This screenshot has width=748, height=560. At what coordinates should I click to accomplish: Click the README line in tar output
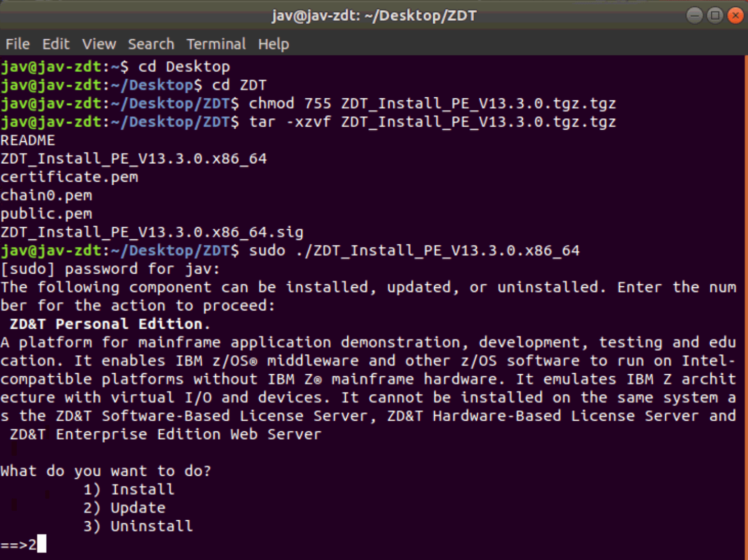(28, 140)
